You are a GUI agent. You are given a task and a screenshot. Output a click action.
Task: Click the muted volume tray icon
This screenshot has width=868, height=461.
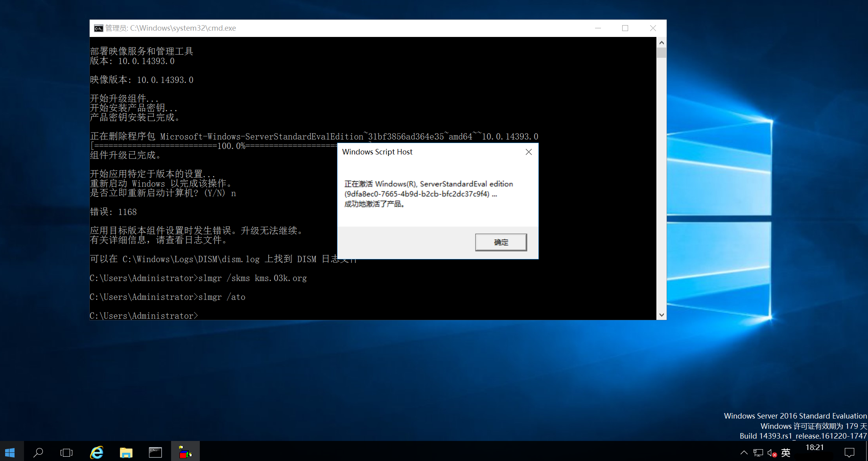click(772, 453)
